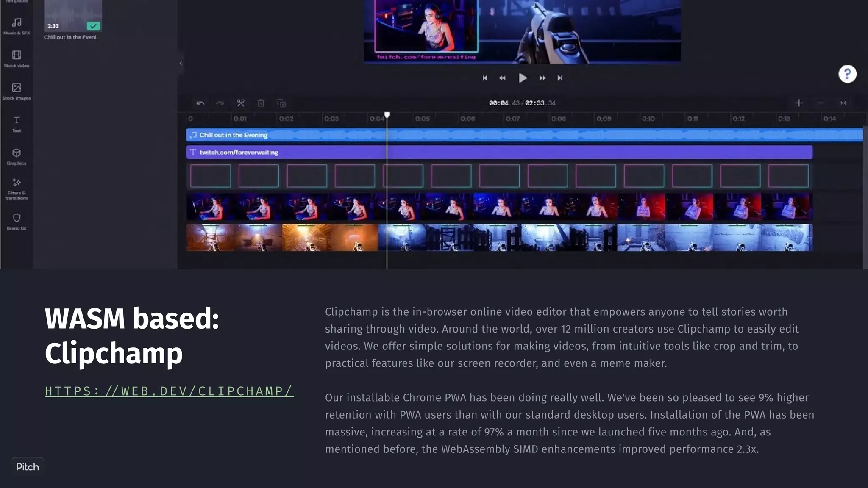868x488 pixels.
Task: Select Chill out in the Evening audio track
Action: (525, 135)
